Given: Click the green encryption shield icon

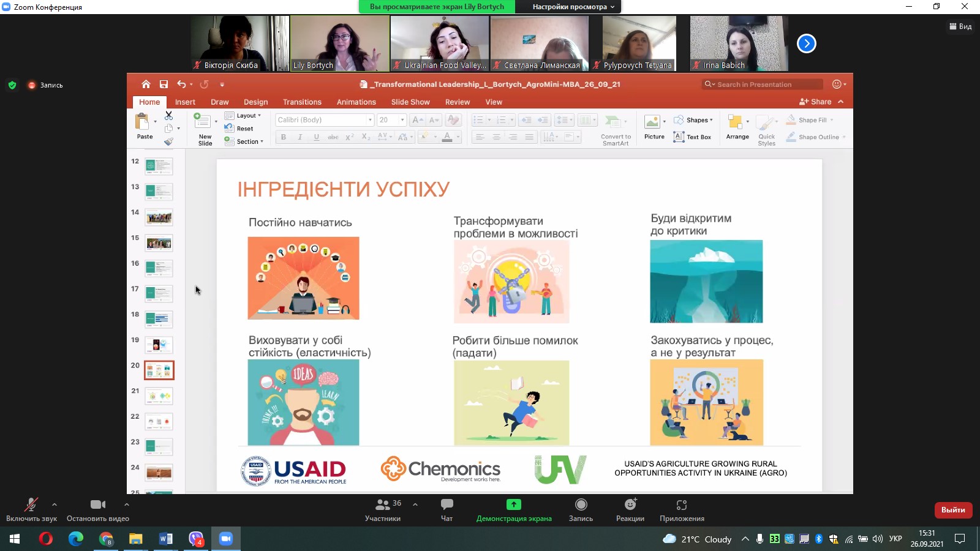Looking at the screenshot, I should [12, 85].
